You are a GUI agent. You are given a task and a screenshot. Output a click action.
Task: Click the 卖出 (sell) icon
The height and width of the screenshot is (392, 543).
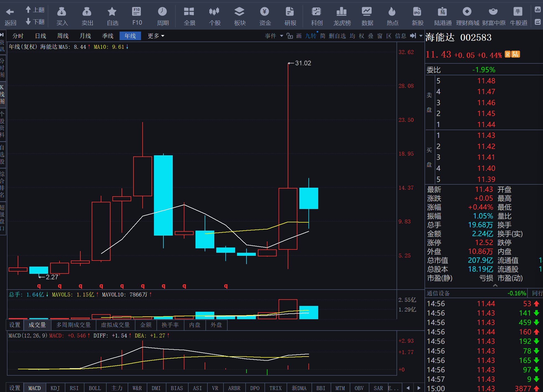(x=87, y=12)
